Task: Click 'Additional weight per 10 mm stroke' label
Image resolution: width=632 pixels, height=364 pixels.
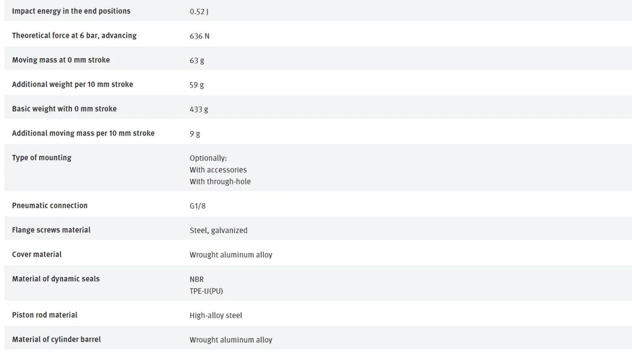Action: tap(72, 85)
